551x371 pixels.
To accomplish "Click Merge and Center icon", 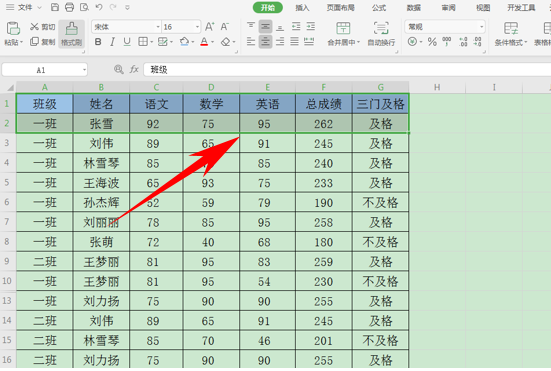I will (x=343, y=28).
